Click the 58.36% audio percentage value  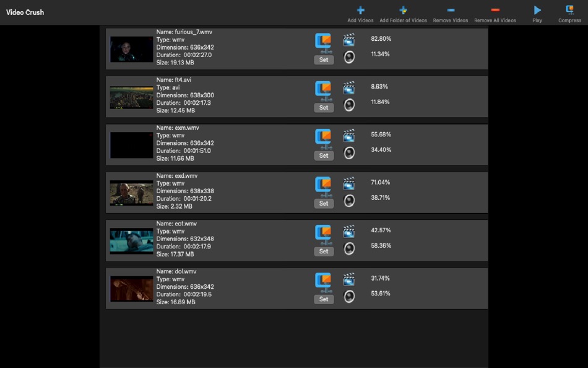pos(381,245)
